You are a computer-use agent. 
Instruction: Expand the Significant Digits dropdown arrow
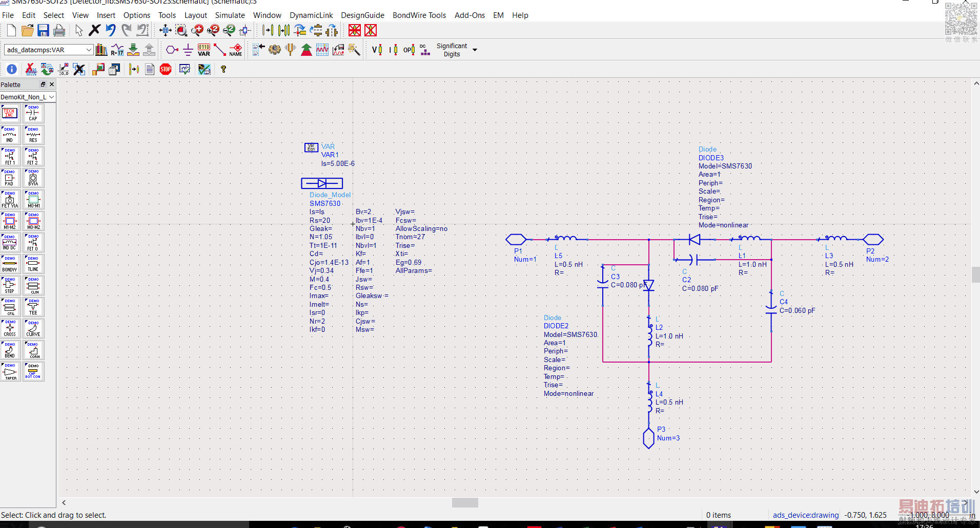click(475, 50)
